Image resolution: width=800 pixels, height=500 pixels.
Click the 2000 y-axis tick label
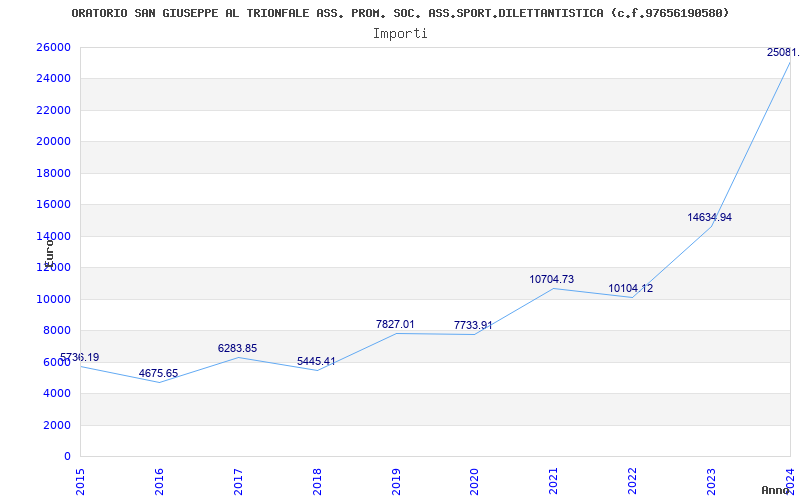click(57, 425)
